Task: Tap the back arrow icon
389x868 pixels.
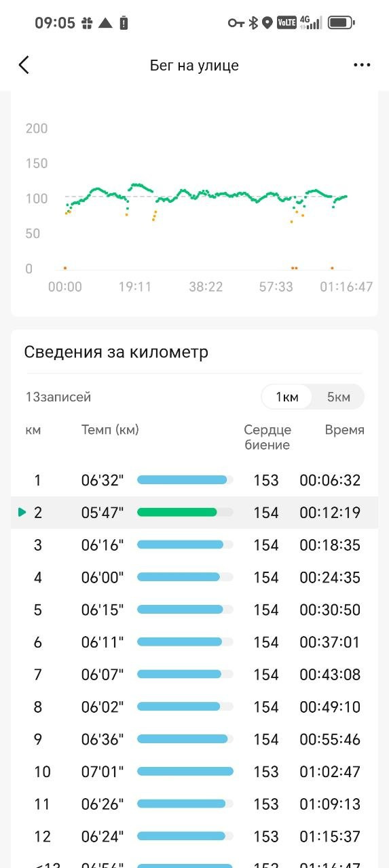Action: (x=24, y=65)
